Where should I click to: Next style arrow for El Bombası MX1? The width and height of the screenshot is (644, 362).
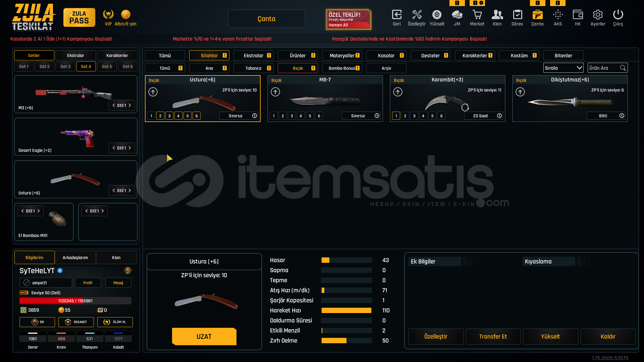click(39, 211)
